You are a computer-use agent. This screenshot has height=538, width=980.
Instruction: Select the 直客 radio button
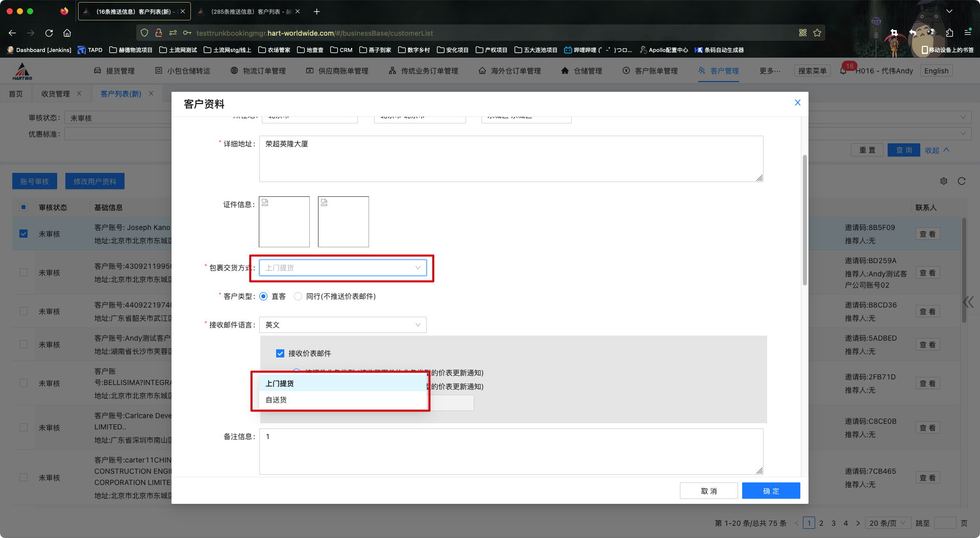(263, 296)
